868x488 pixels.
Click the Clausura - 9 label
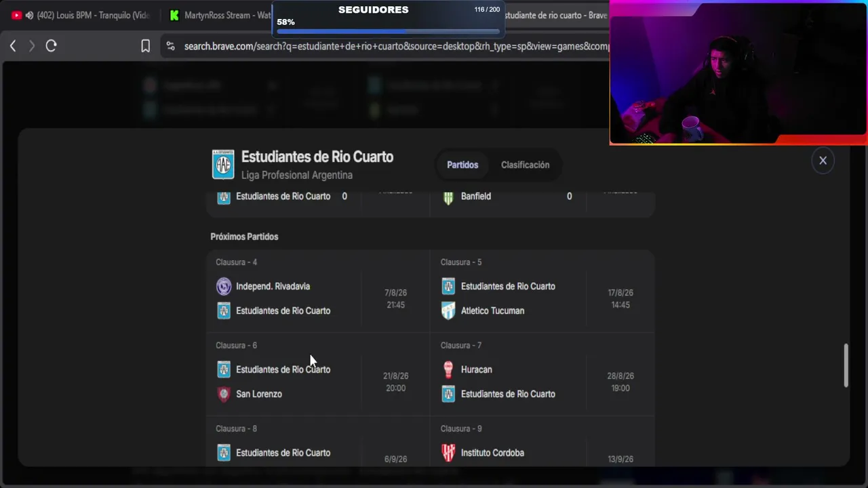[461, 429]
